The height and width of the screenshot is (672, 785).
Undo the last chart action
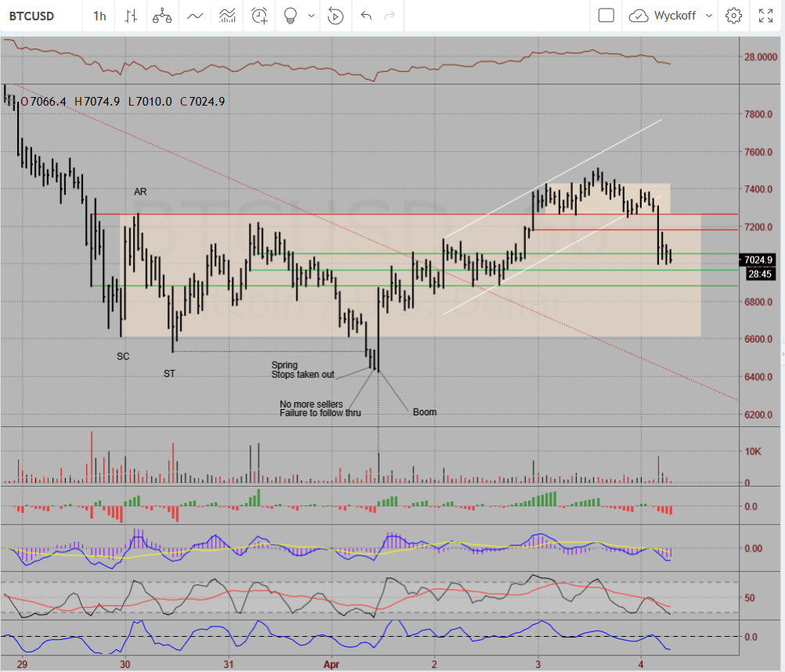(x=365, y=16)
